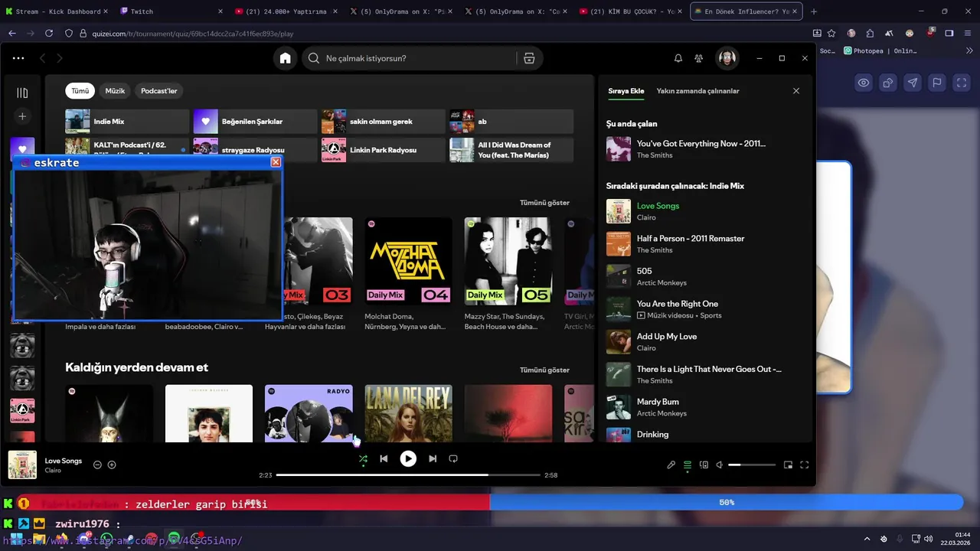The width and height of the screenshot is (980, 551).
Task: Adjust the Spotify volume slider
Action: 752,465
